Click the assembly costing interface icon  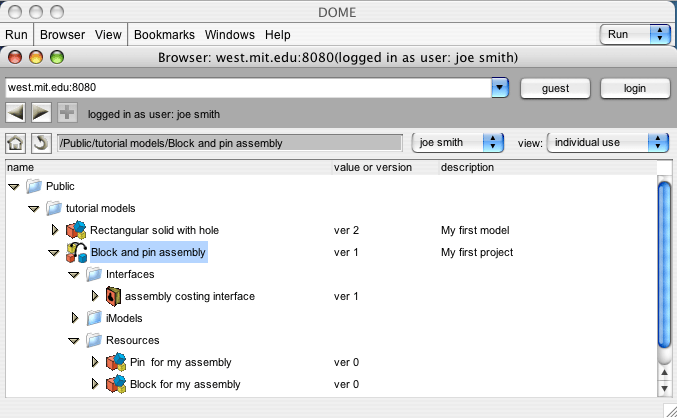[113, 296]
